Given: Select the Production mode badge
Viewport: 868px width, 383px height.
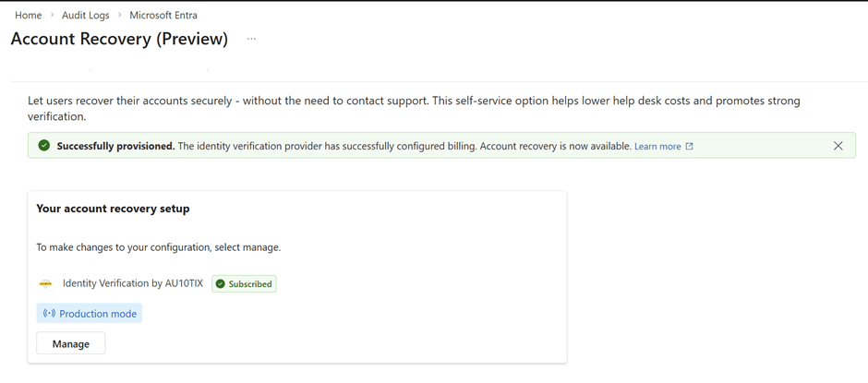Looking at the screenshot, I should pos(90,314).
